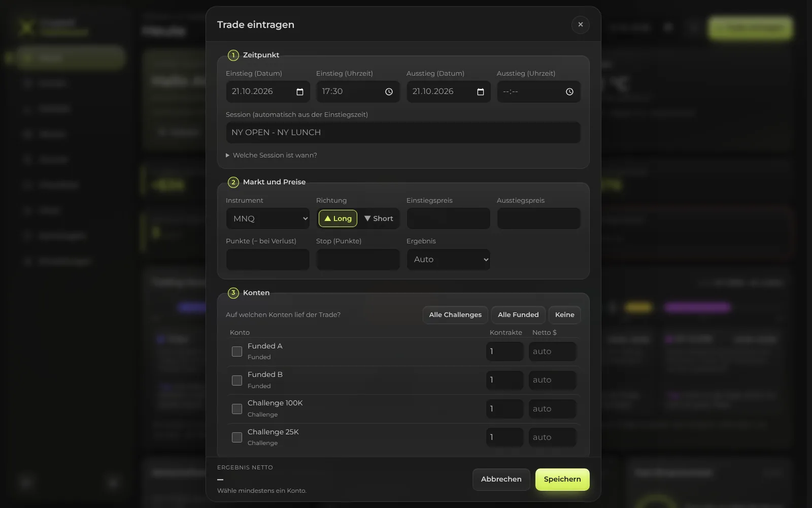Open calendar picker for Einstieg (Datum)
812x508 pixels.
pyautogui.click(x=300, y=92)
